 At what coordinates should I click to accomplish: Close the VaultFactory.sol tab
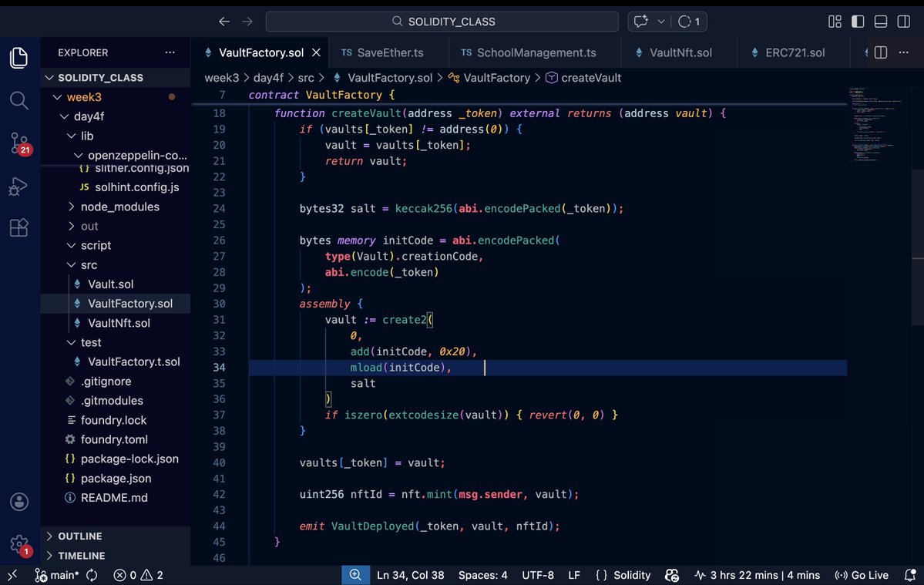[x=317, y=52]
